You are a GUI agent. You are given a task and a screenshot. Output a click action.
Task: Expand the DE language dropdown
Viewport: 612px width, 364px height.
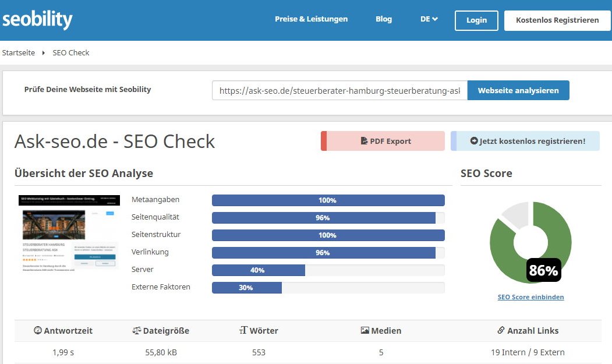(429, 19)
